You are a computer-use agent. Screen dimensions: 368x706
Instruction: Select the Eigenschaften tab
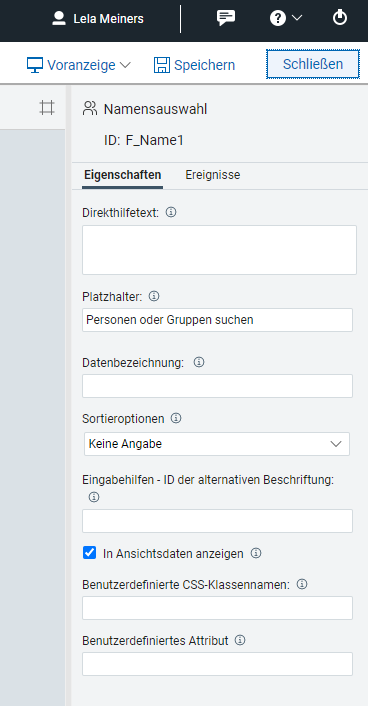coord(123,175)
